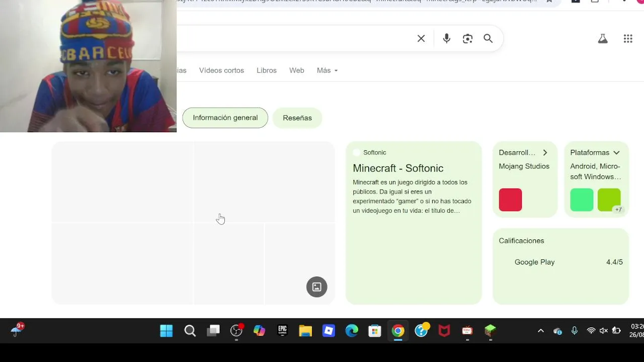
Task: Switch to the Libros tab
Action: pos(267,70)
